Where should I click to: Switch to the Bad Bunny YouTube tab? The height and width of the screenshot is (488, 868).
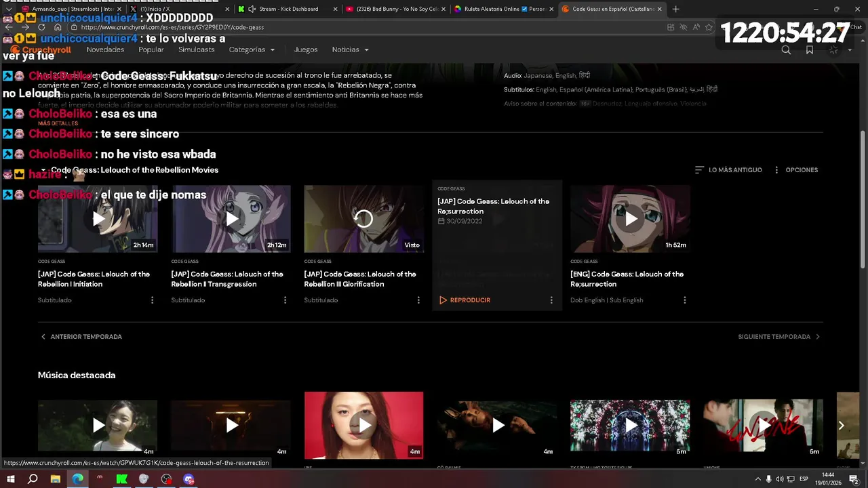tap(396, 9)
